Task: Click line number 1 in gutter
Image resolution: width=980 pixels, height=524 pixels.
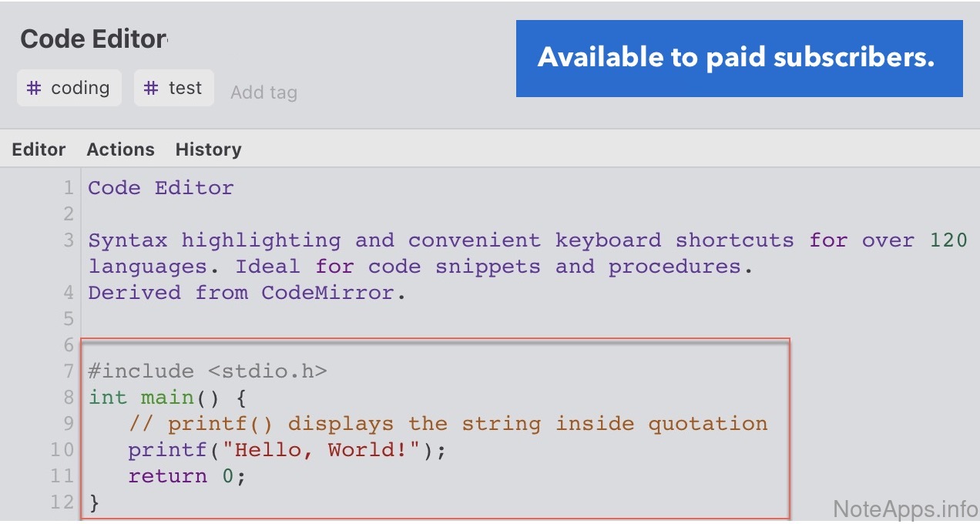Action: pos(69,188)
